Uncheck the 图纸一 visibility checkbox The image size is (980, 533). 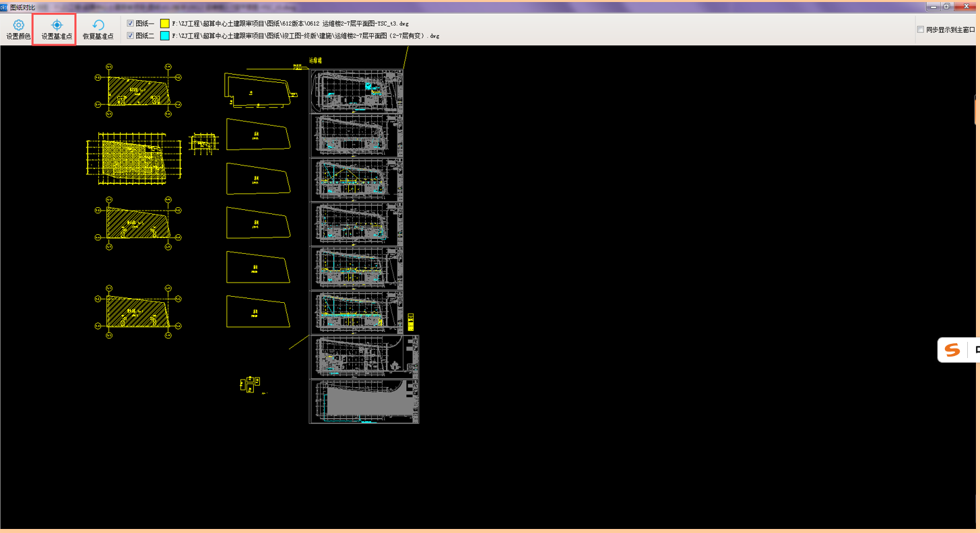click(x=131, y=24)
